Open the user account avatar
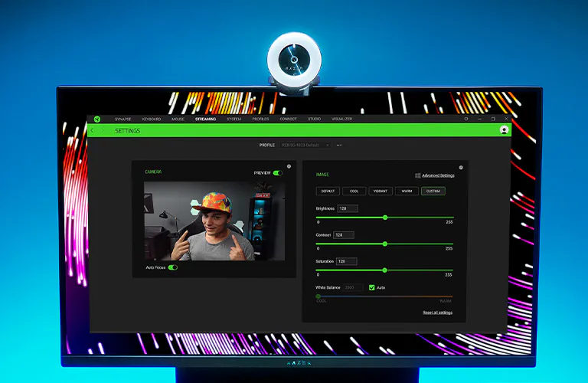The width and height of the screenshot is (588, 383). coord(504,130)
